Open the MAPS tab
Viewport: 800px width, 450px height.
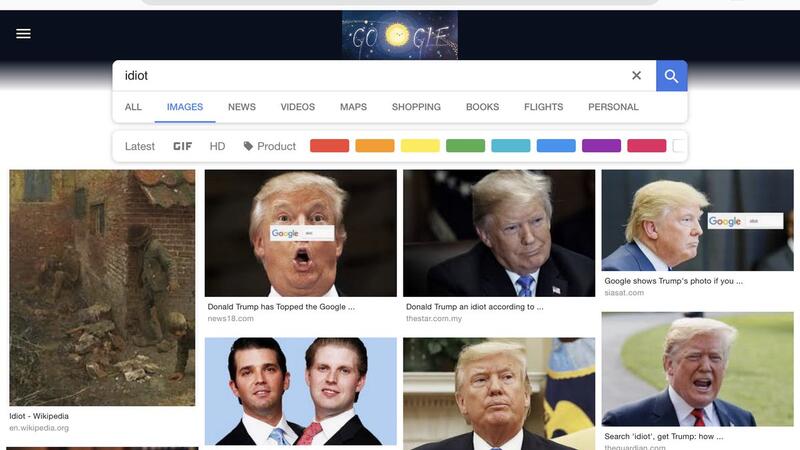pyautogui.click(x=353, y=107)
